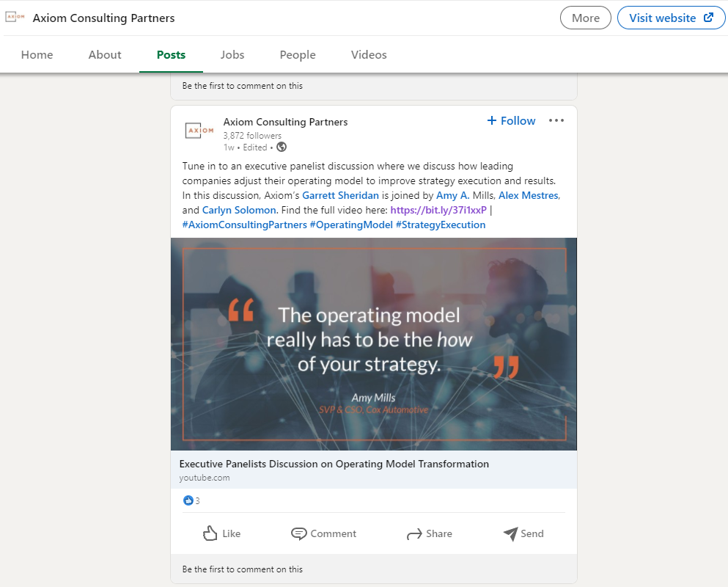The image size is (728, 587).
Task: Click the page title Axiom Consulting Partners in header
Action: tap(103, 18)
